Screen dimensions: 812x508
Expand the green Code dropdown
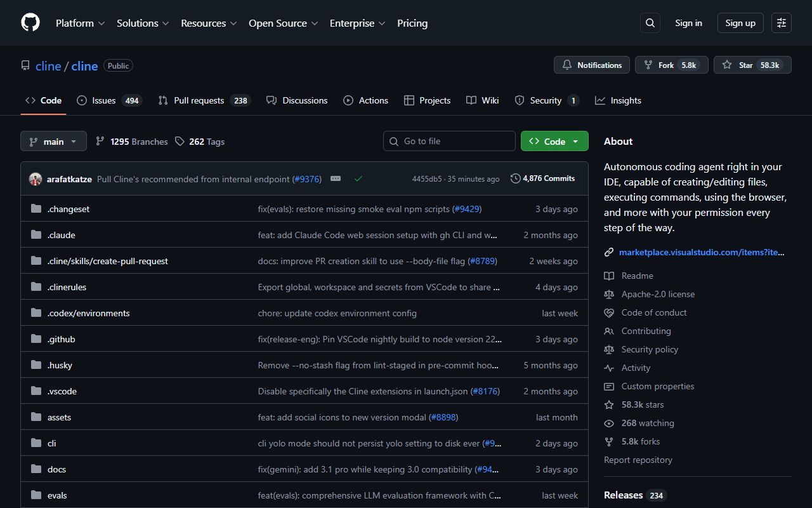pos(554,141)
